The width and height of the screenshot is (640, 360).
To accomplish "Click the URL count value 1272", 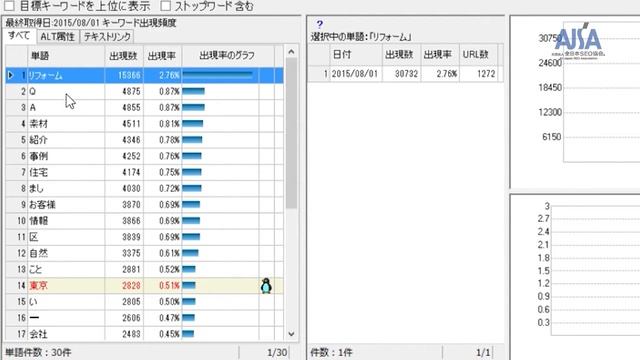I will click(x=485, y=74).
